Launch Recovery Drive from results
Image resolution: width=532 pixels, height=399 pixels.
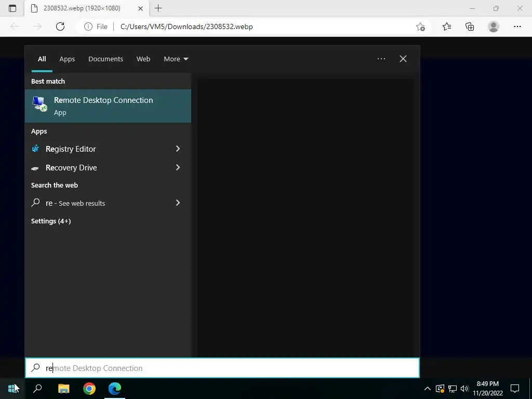click(71, 168)
